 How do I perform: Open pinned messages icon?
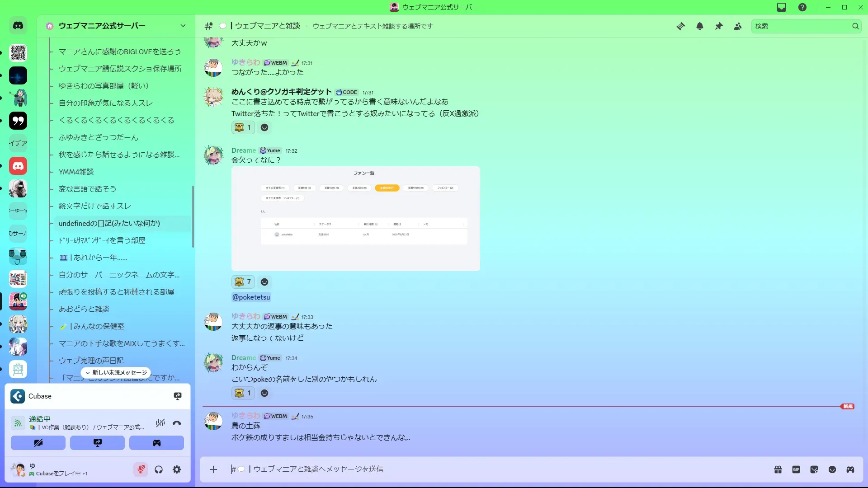(x=719, y=26)
